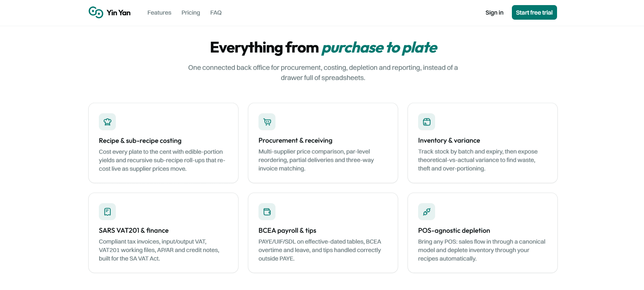
Task: Select the POS-agnostic depletion card title
Action: (x=454, y=230)
